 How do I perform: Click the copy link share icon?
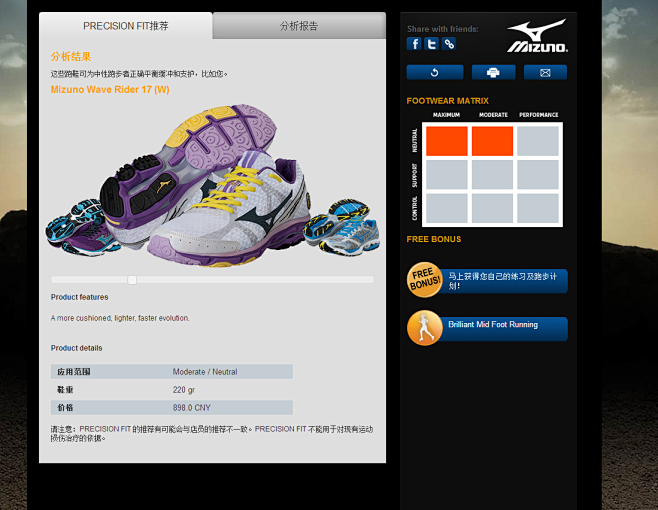(450, 44)
